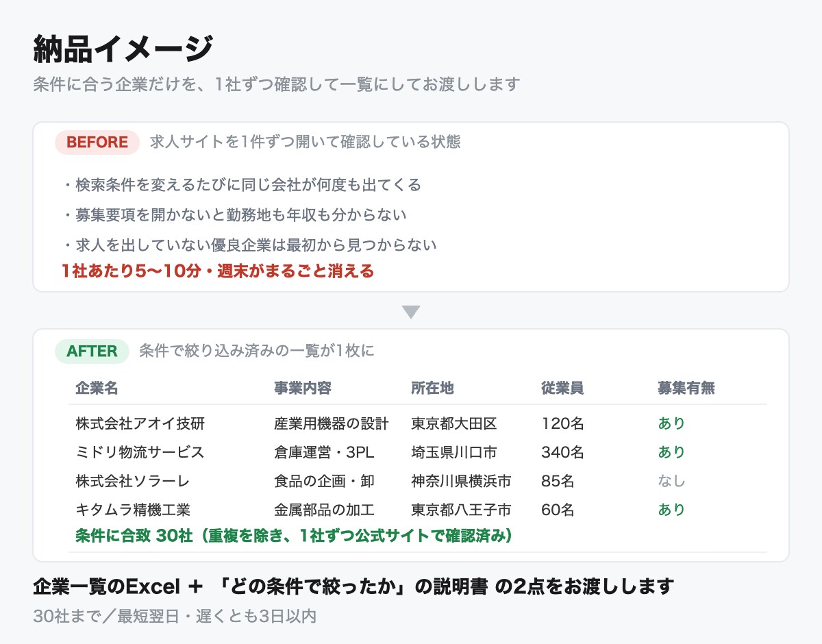The image size is (822, 644).
Task: Select company キタムラ精機工業
Action: pyautogui.click(x=133, y=510)
